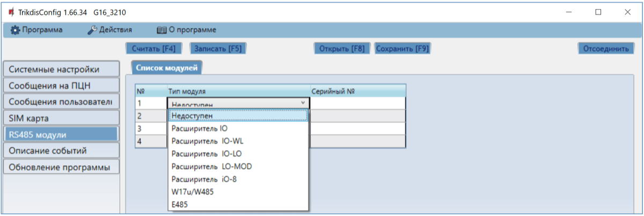Open the Сообщения на ПЦН section

[x=61, y=85]
